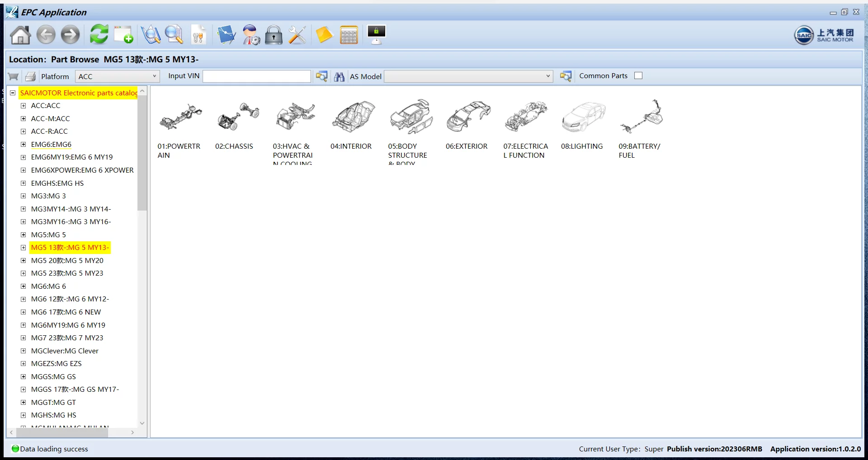868x460 pixels.
Task: Go back with the left arrow icon
Action: coord(46,35)
